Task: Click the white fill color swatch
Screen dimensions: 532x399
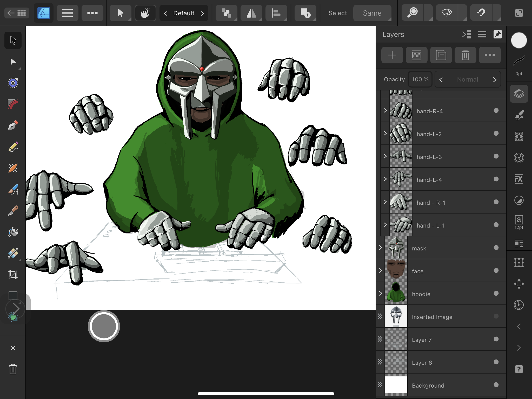Action: [x=519, y=41]
